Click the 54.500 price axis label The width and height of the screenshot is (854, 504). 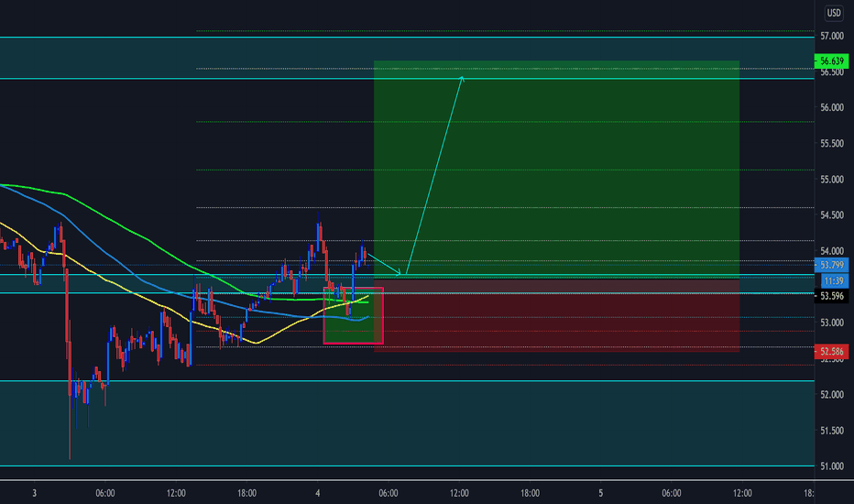click(832, 215)
